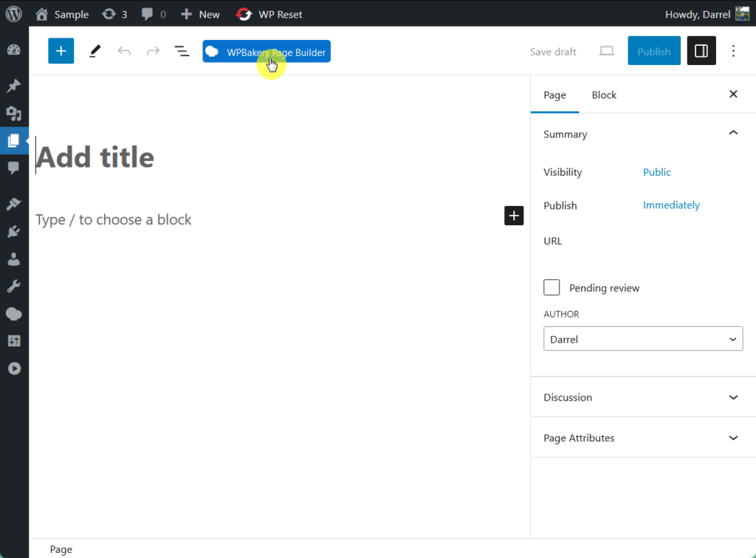Screen dimensions: 756x558
Task: Open the Author dropdown showing Darrel
Action: click(643, 339)
